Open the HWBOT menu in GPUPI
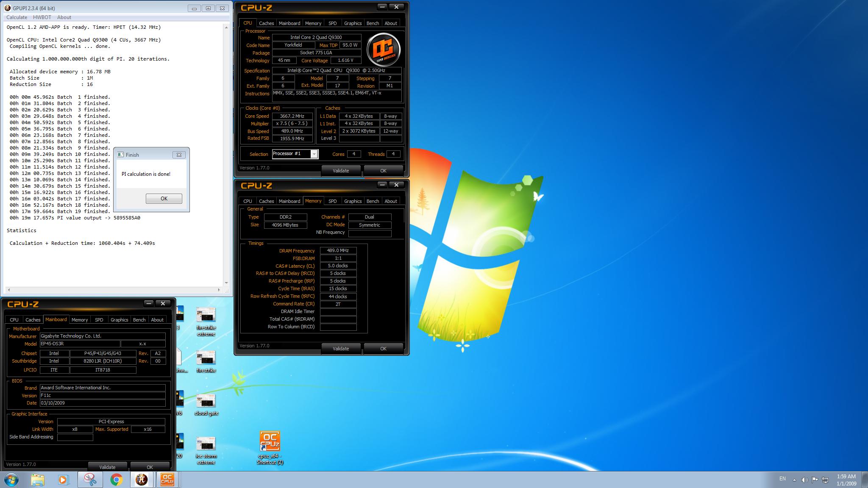 (x=42, y=17)
